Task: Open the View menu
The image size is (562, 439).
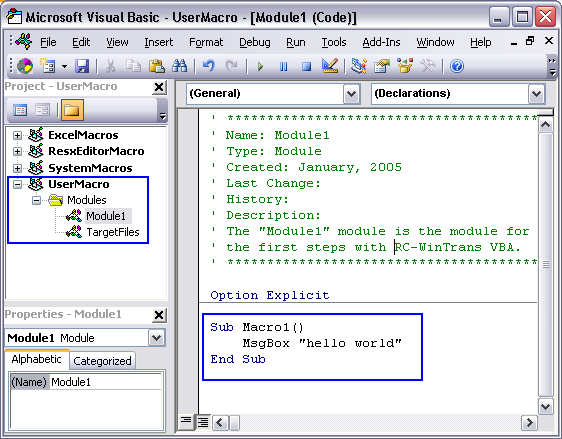Action: point(117,42)
